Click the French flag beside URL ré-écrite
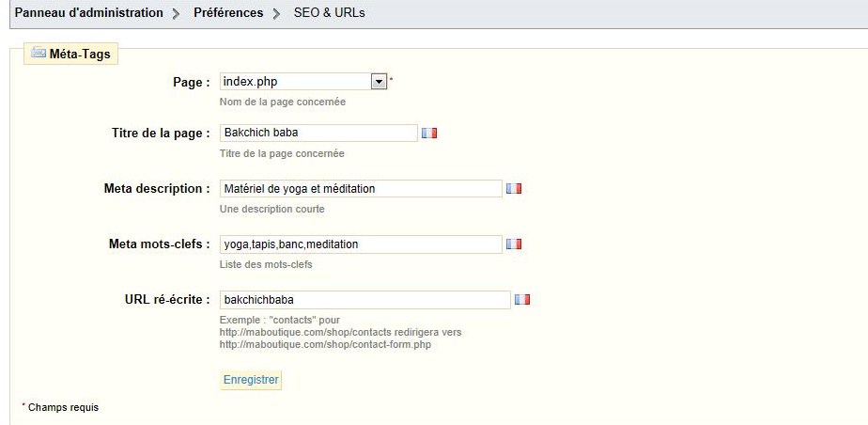 coord(522,299)
